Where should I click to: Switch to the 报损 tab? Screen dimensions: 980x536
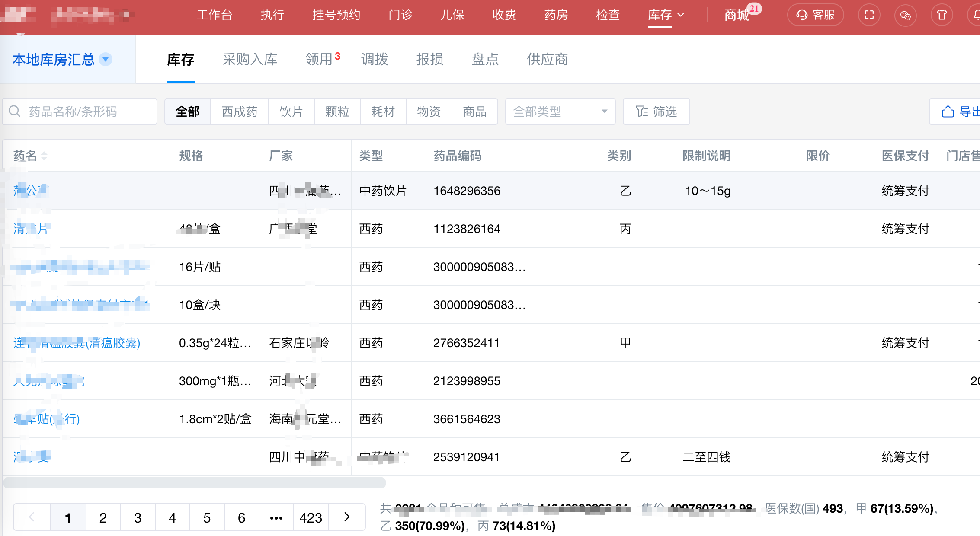[x=430, y=59]
